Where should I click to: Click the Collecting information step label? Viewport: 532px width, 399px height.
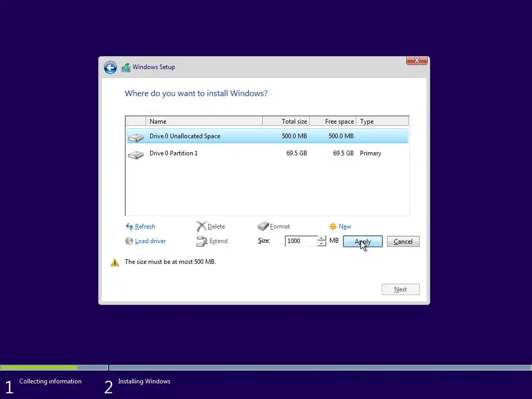click(50, 381)
